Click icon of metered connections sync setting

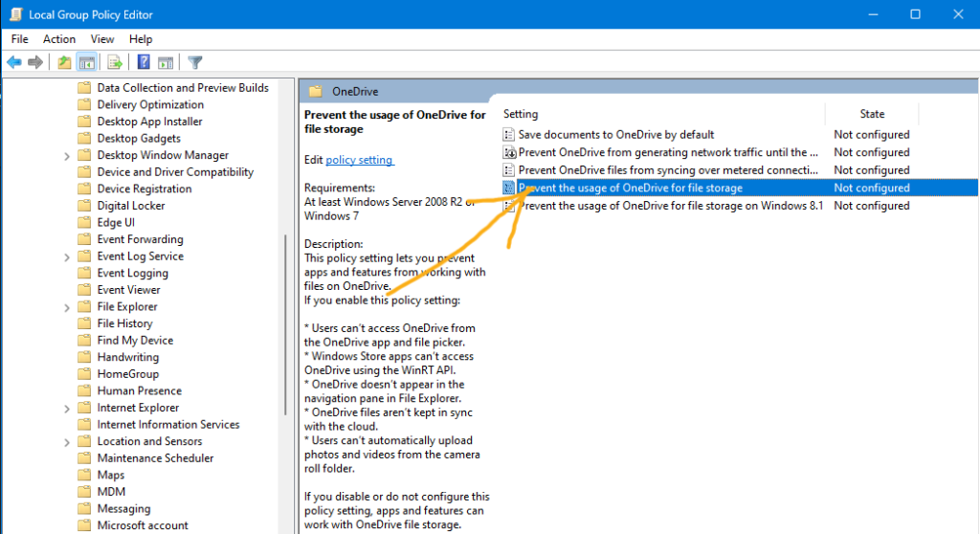tap(509, 170)
